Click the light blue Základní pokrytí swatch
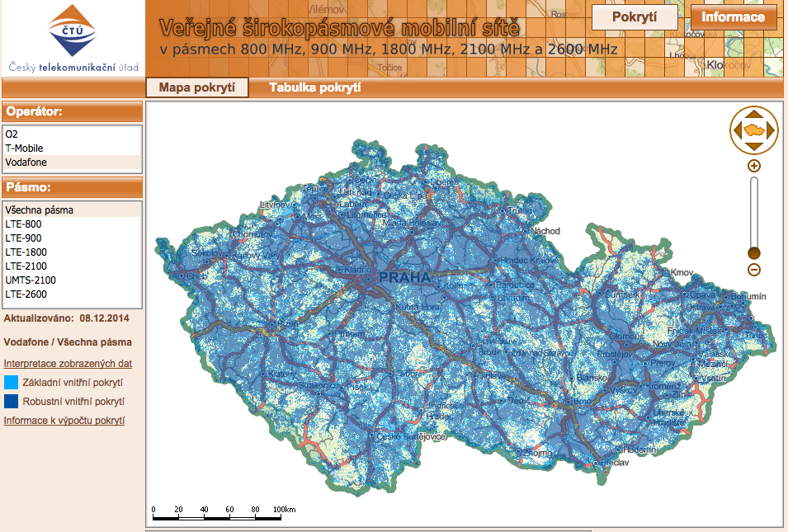 [x=11, y=382]
